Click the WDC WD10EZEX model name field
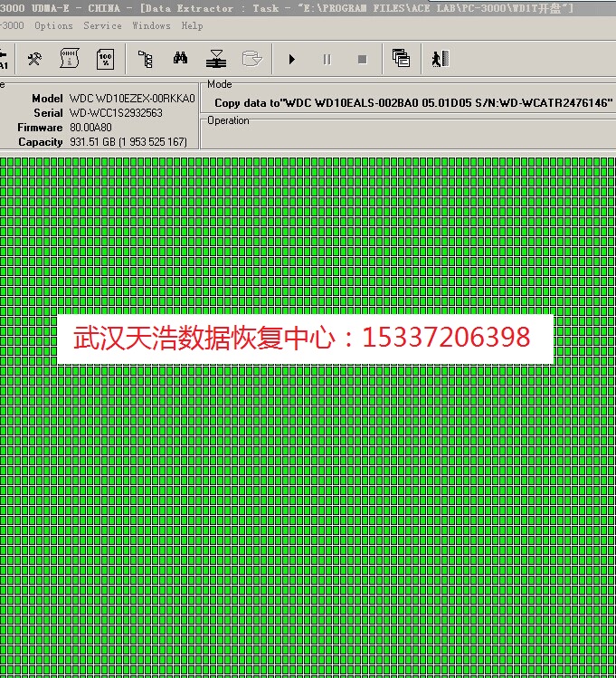The image size is (616, 678). click(x=131, y=98)
